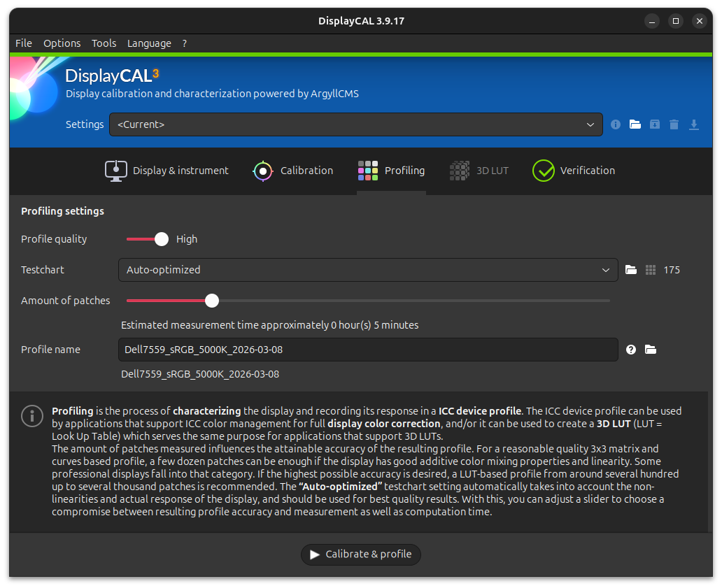Image resolution: width=722 pixels, height=588 pixels.
Task: Show profile name placeholders help icon
Action: coord(631,350)
